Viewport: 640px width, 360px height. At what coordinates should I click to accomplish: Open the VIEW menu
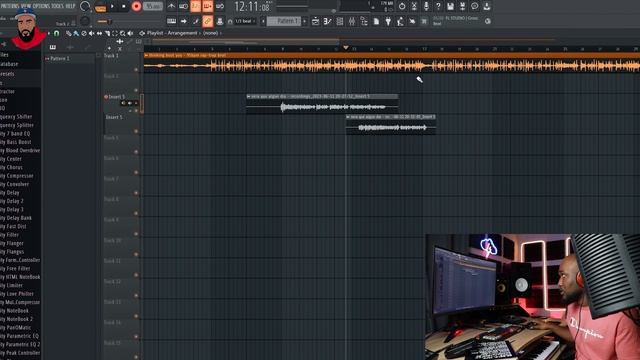click(x=26, y=6)
